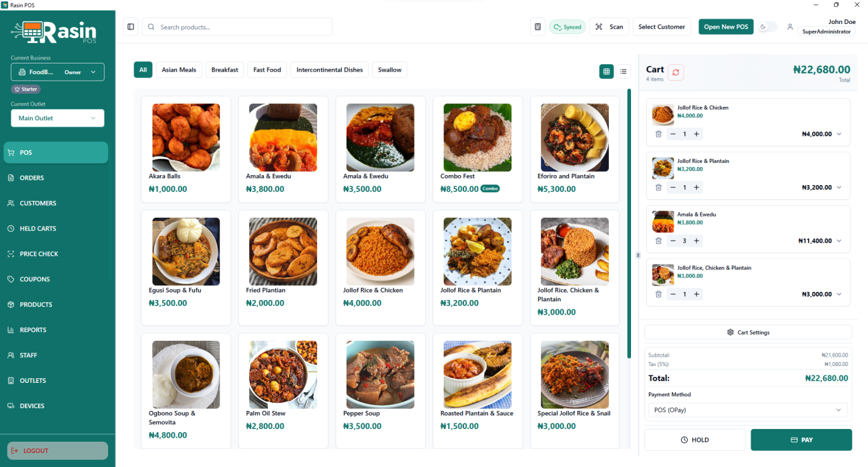
Task: Collapse the sidebar with the panel icon
Action: pos(131,27)
